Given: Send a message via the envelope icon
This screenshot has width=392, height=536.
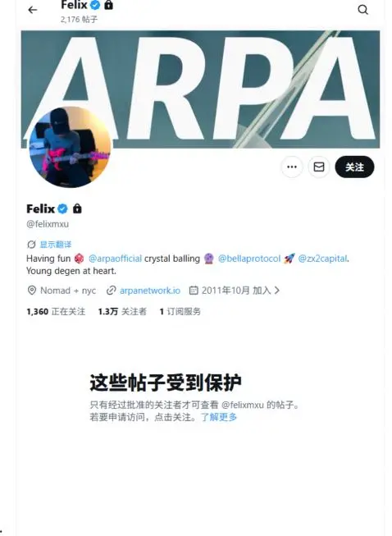Looking at the screenshot, I should point(319,167).
